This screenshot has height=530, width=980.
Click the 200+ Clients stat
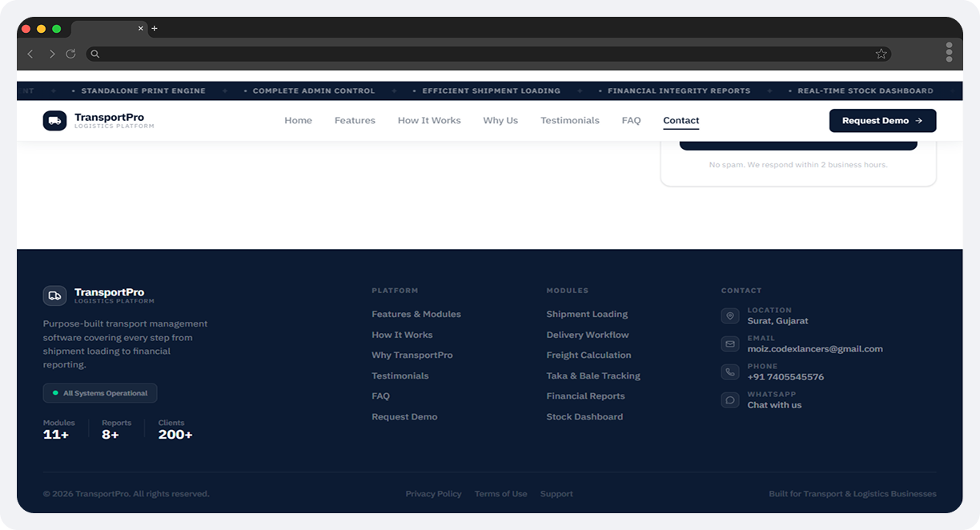(x=175, y=430)
